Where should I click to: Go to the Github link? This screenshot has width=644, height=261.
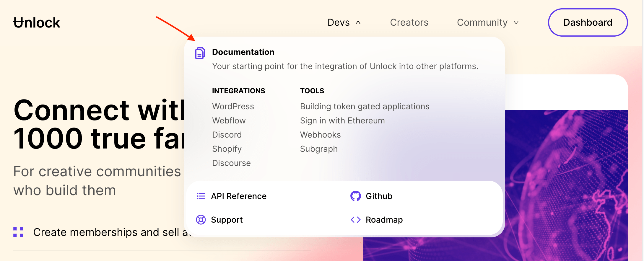point(379,196)
